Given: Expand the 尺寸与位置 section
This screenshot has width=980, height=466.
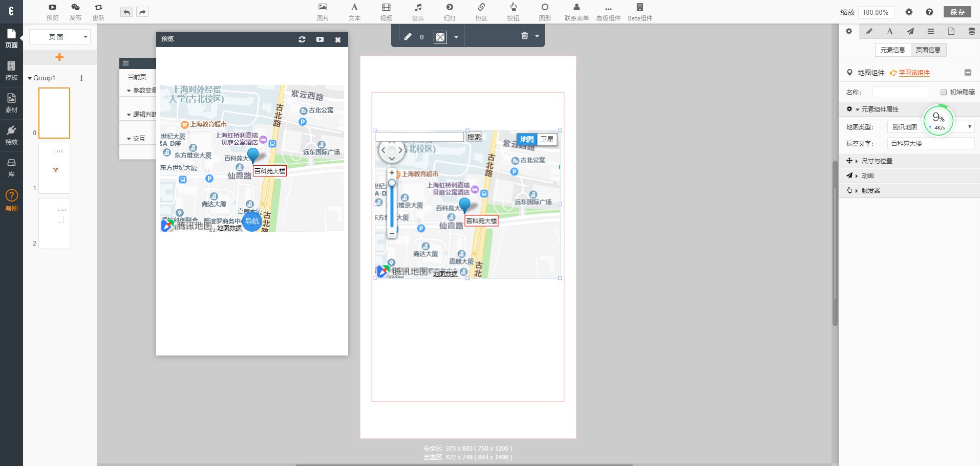Looking at the screenshot, I should click(876, 161).
